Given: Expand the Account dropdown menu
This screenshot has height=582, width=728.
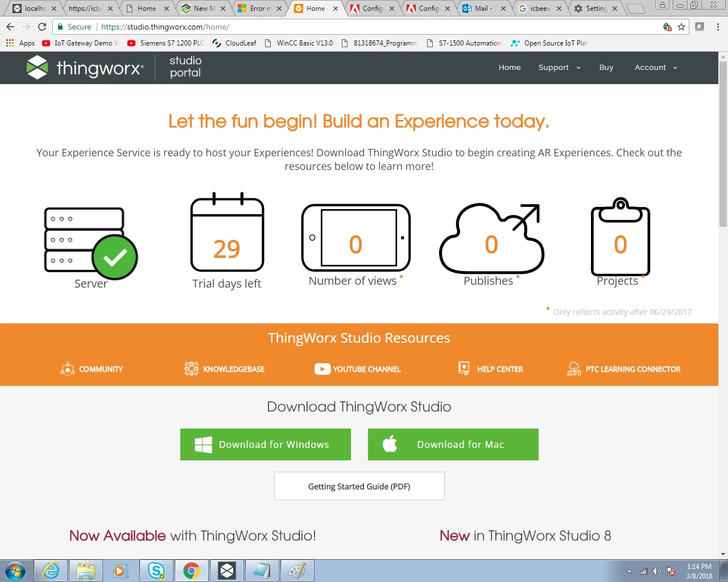Looking at the screenshot, I should coord(656,67).
